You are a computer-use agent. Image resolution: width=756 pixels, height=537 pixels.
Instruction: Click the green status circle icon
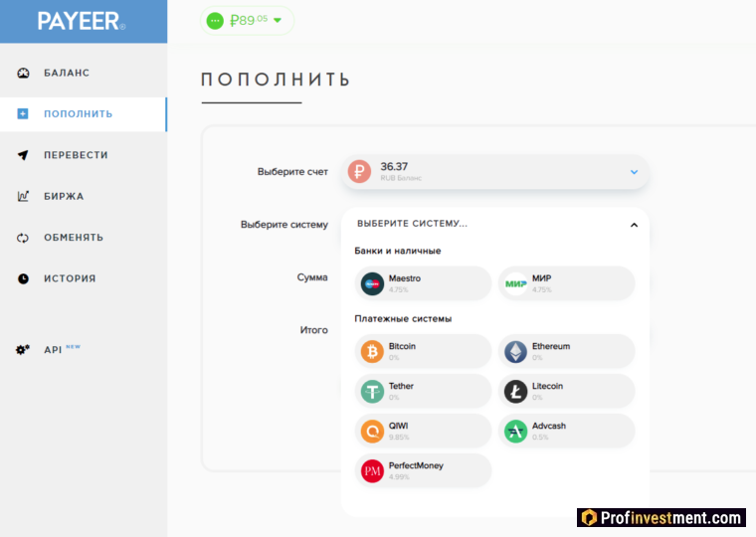coord(215,21)
